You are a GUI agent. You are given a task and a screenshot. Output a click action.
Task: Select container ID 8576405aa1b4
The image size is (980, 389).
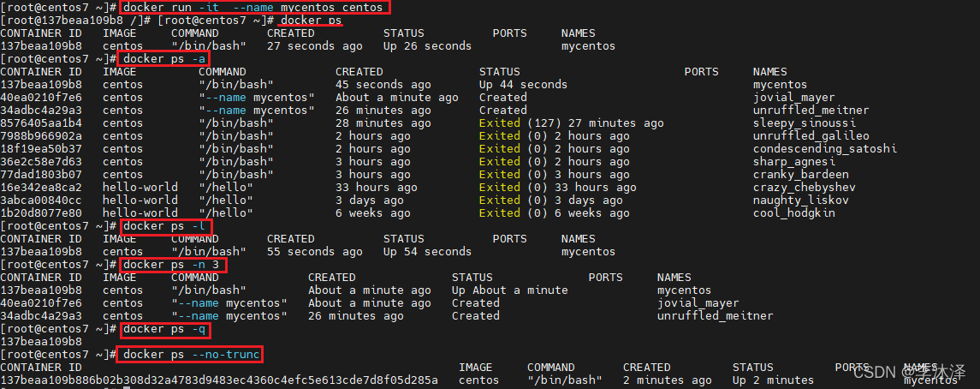click(x=41, y=123)
